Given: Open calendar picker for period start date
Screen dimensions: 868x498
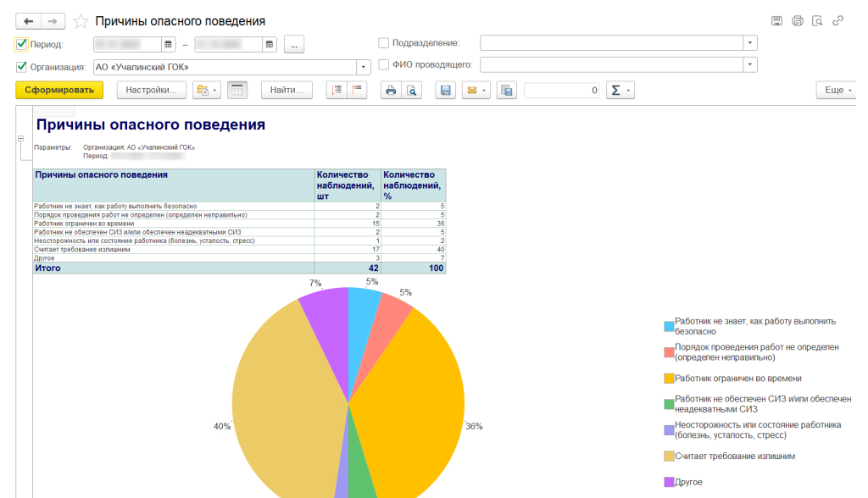Looking at the screenshot, I should [x=169, y=44].
